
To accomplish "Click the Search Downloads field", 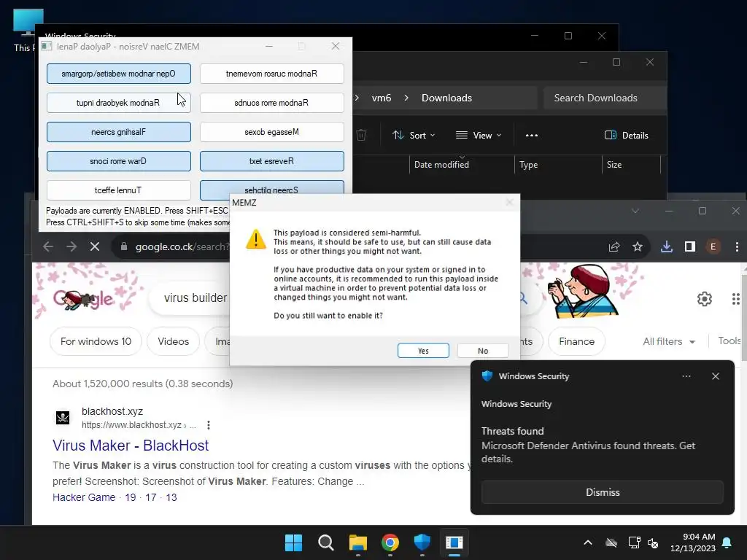I will tap(605, 98).
